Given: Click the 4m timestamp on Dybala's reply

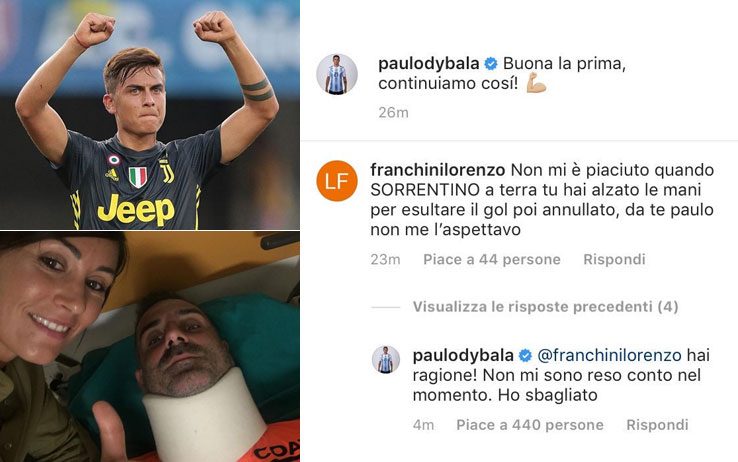Looking at the screenshot, I should point(423,425).
